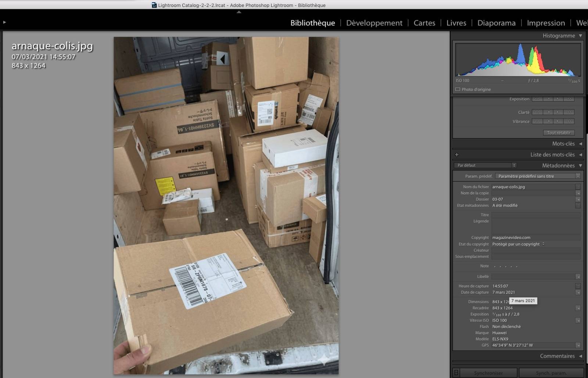Click the arrow icon next to Vitesse ISO
588x378 pixels.
[578, 320]
